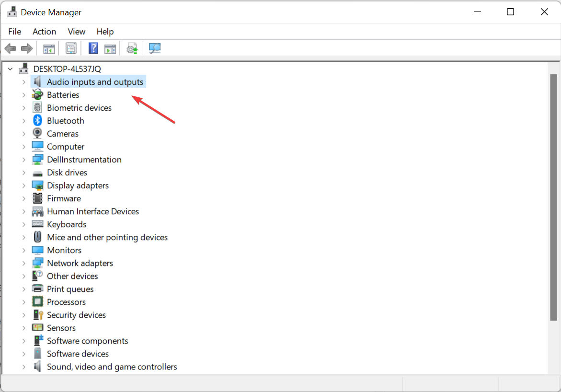Select the Biometric devices label
This screenshot has height=392, width=561.
click(x=79, y=108)
